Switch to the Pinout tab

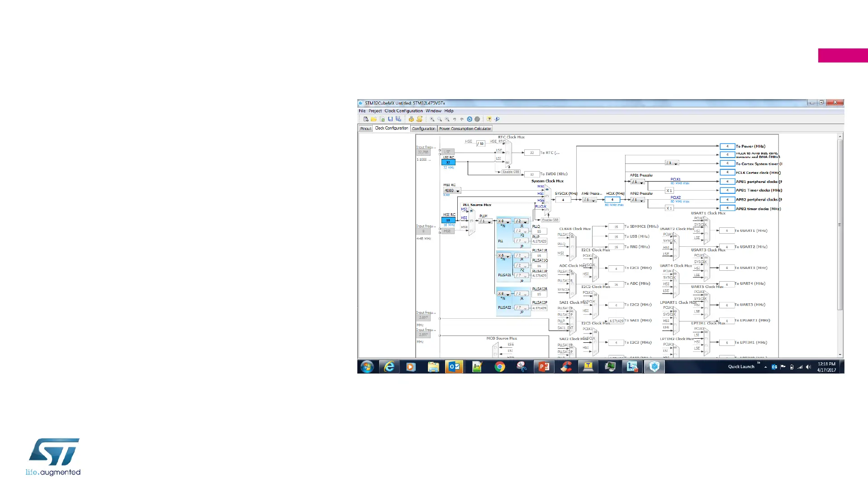pos(365,129)
